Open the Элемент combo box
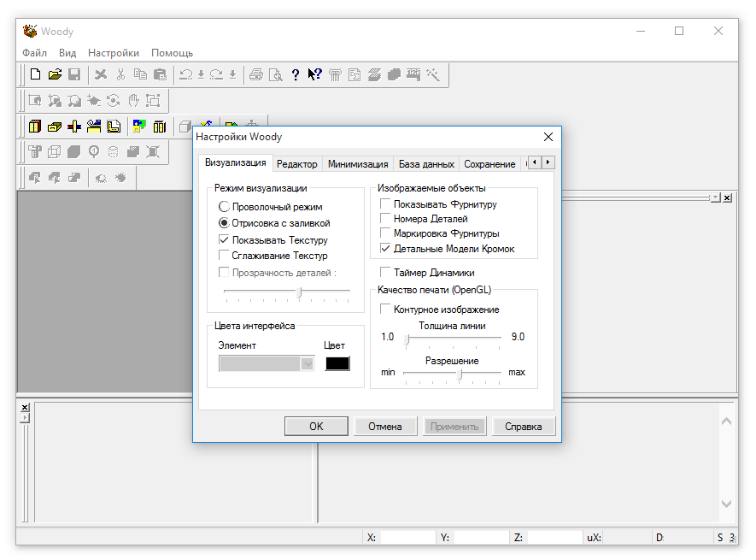 click(x=267, y=363)
